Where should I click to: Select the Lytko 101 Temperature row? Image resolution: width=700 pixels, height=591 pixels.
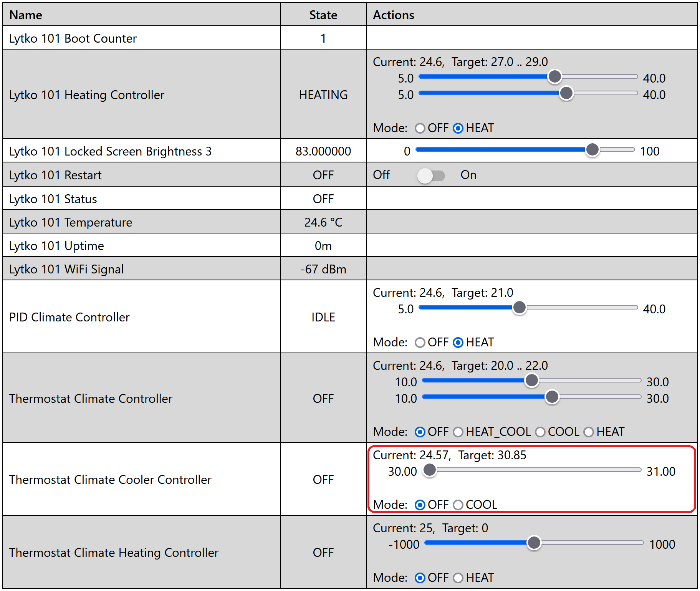coord(70,222)
